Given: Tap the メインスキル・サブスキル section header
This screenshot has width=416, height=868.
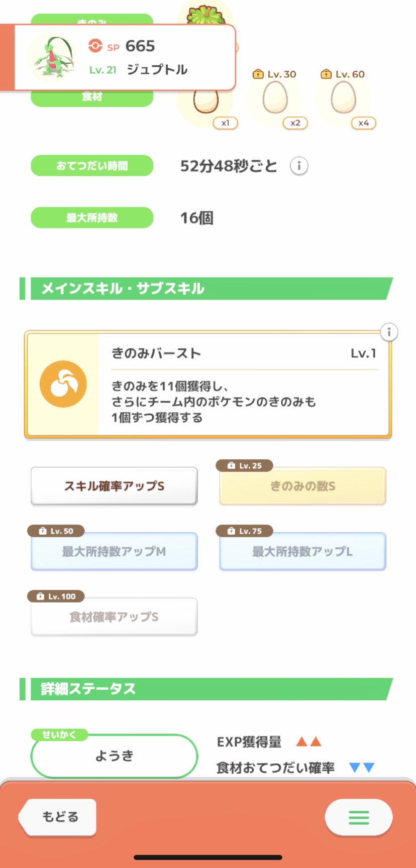Looking at the screenshot, I should [x=206, y=289].
